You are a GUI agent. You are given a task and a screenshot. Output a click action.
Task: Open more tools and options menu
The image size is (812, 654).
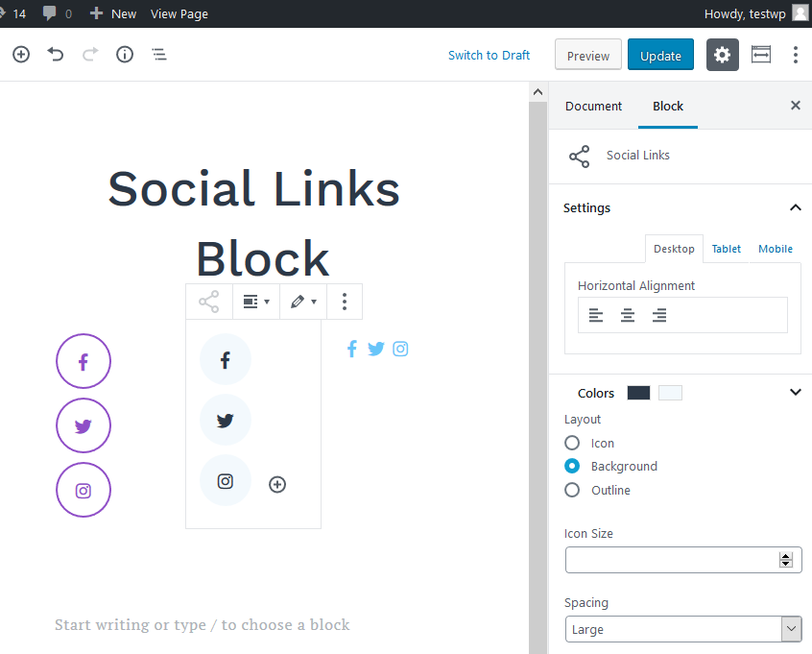(x=795, y=55)
